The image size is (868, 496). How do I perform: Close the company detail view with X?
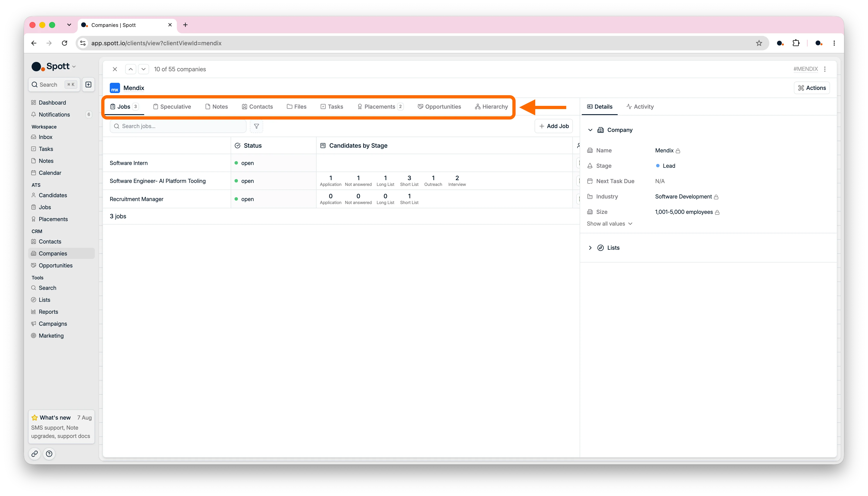coord(115,69)
